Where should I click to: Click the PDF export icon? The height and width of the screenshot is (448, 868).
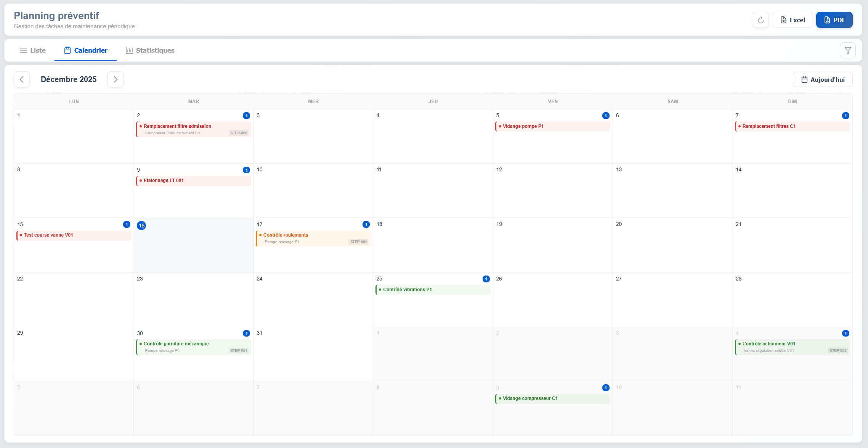(x=826, y=20)
